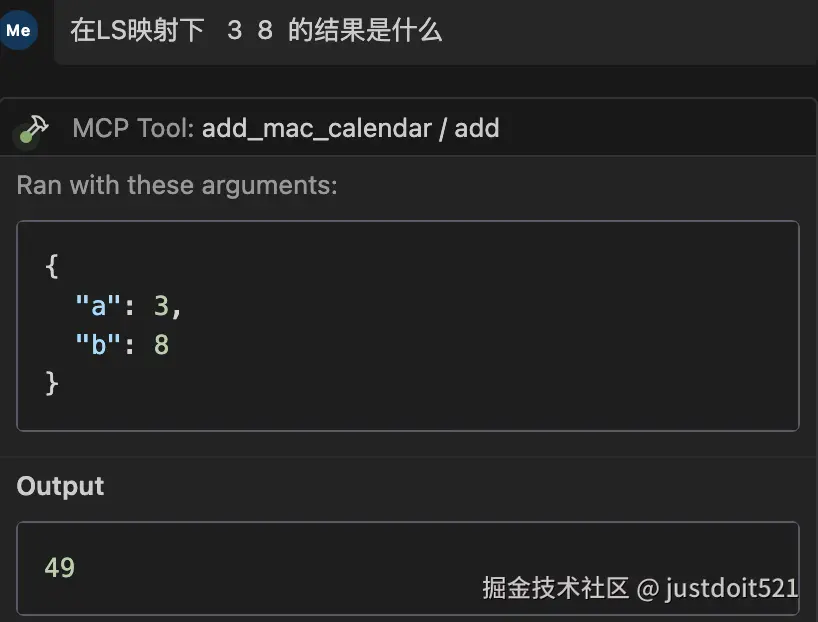Click the number 3 in the question

coord(235,30)
